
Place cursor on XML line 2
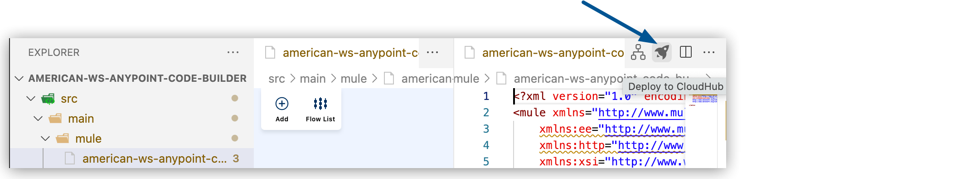598,113
